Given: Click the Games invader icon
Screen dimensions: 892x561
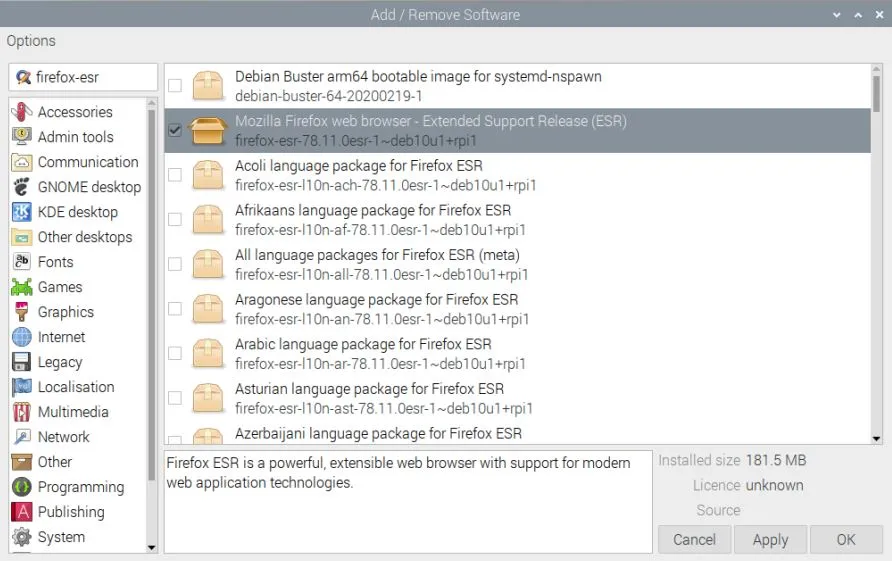Looking at the screenshot, I should pyautogui.click(x=22, y=287).
